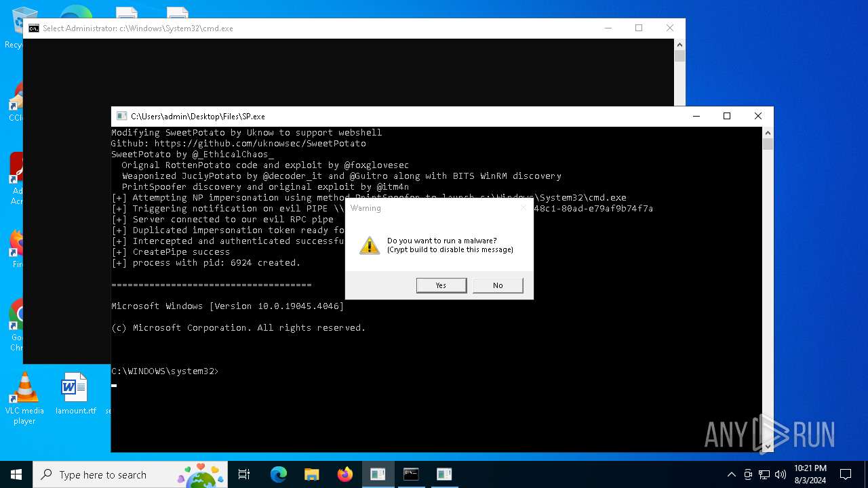Show hidden system tray icons
Viewport: 868px width, 488px height.
click(x=731, y=474)
